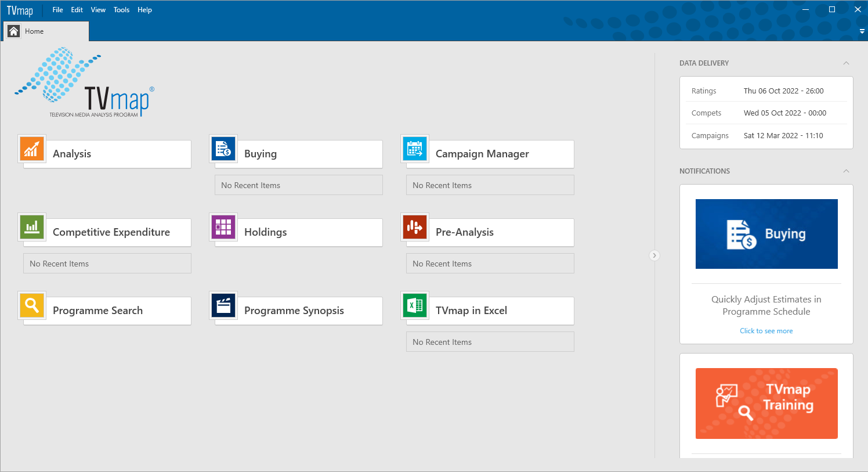Collapse the Notifications section

pos(846,171)
